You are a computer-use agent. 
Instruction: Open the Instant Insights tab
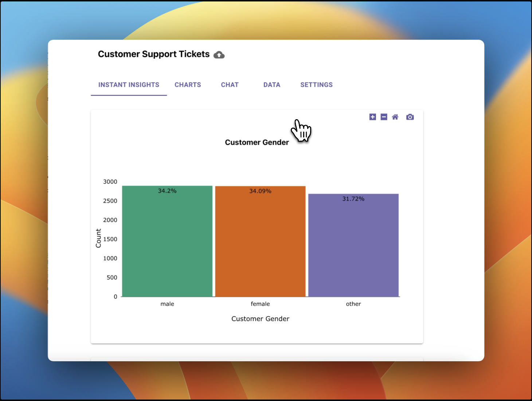click(129, 85)
